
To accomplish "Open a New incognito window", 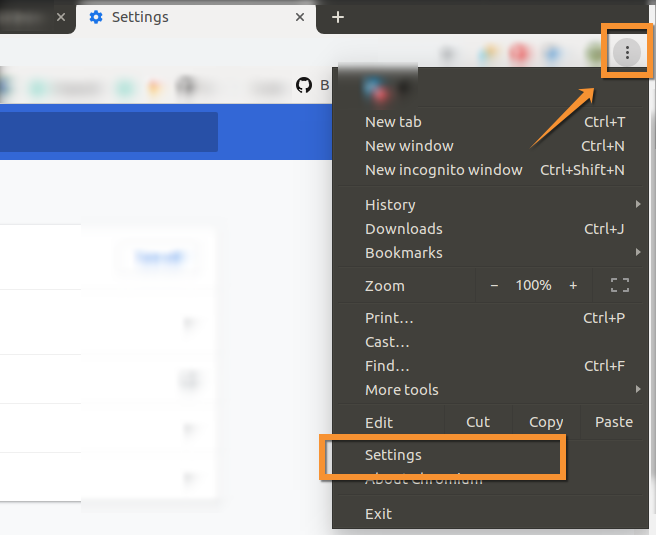I will click(443, 170).
